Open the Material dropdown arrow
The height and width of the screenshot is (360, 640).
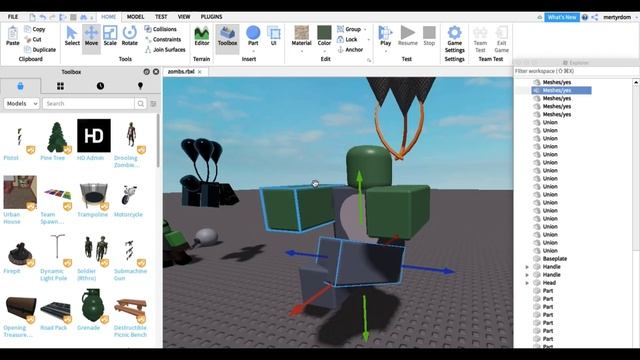click(x=302, y=51)
